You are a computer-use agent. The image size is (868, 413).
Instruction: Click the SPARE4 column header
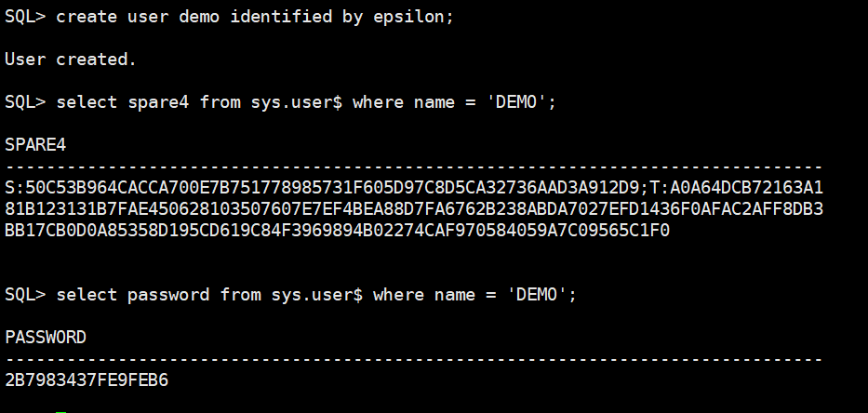pos(34,144)
